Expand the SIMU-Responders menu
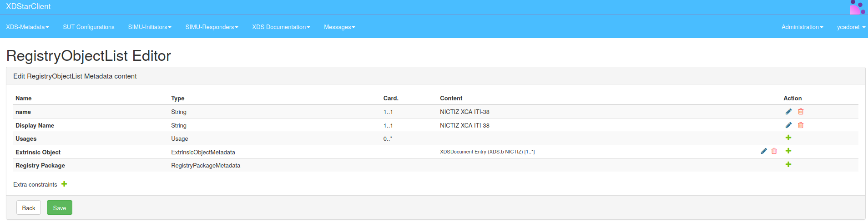Screen dimensions: 868x222 212,27
